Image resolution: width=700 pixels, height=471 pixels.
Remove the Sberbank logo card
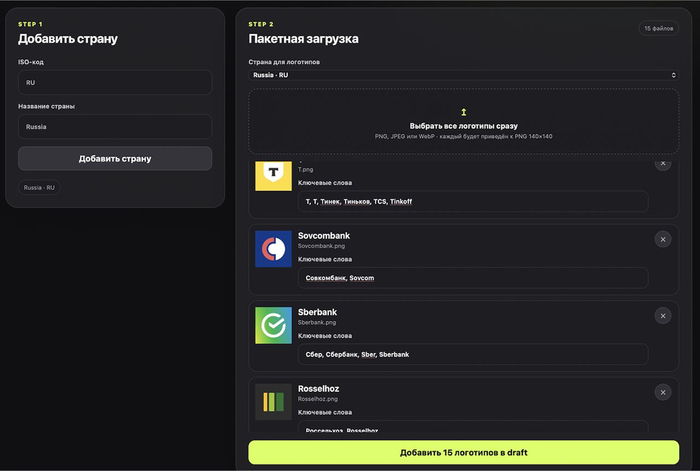(663, 316)
